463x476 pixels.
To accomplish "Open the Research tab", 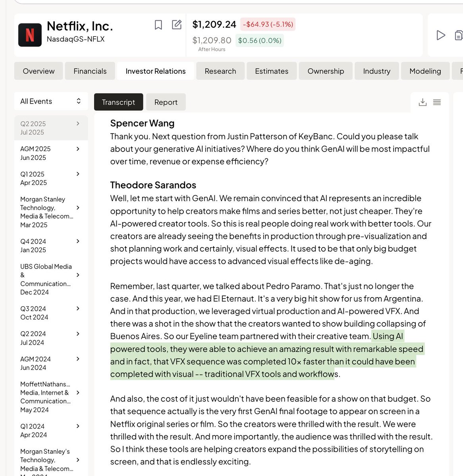I will 220,71.
